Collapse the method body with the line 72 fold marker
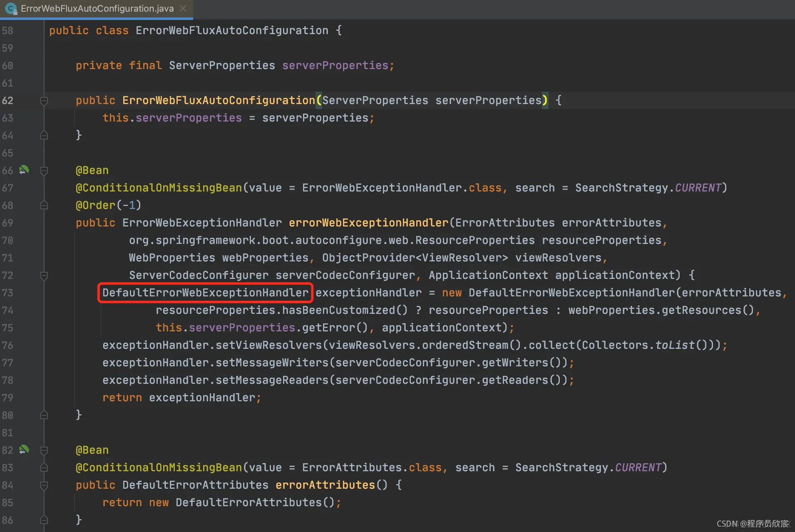 pyautogui.click(x=44, y=275)
